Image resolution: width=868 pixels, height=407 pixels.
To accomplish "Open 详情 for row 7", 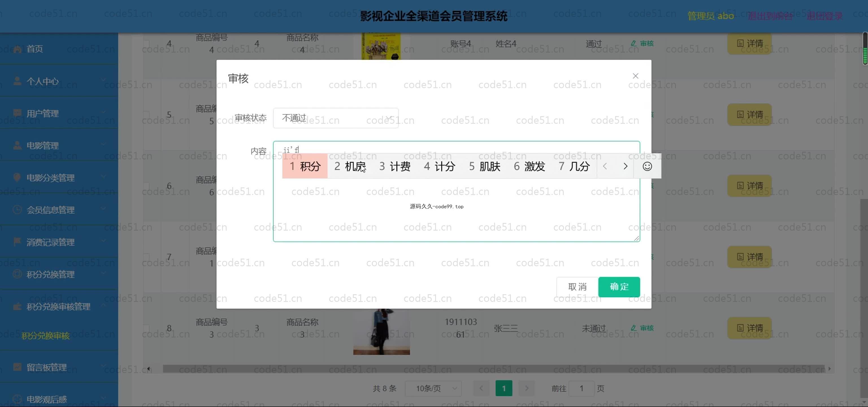I will (x=749, y=257).
